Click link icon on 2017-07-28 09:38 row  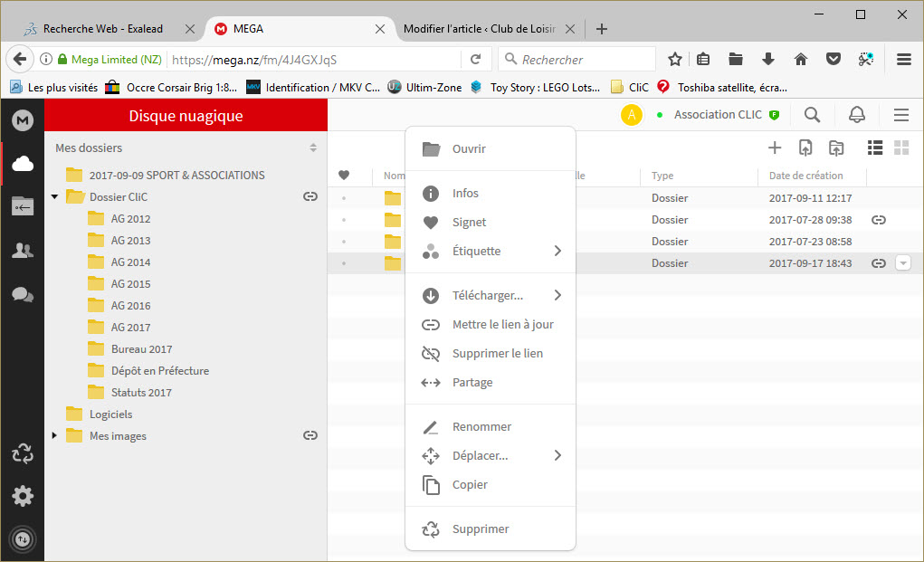(x=879, y=220)
